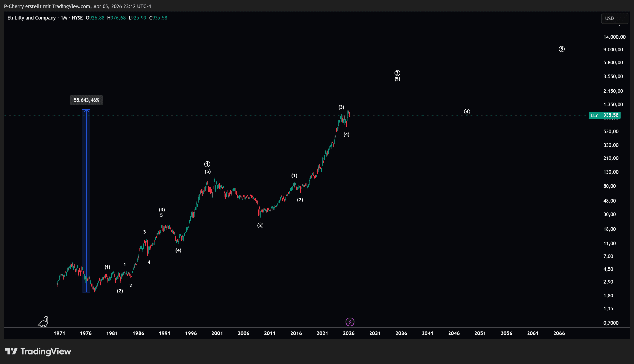Click the 2026 label on the time axis
Screen dimensions: 634x364
tap(348, 333)
